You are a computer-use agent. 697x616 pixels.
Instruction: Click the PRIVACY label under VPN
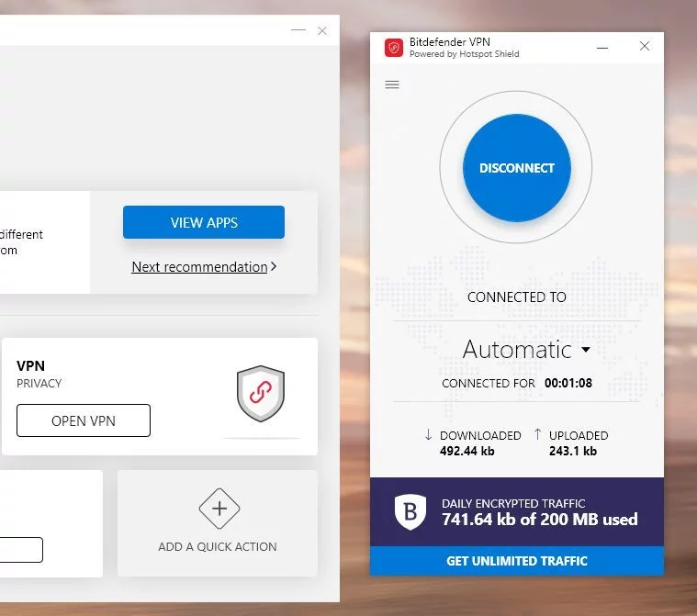[x=39, y=383]
